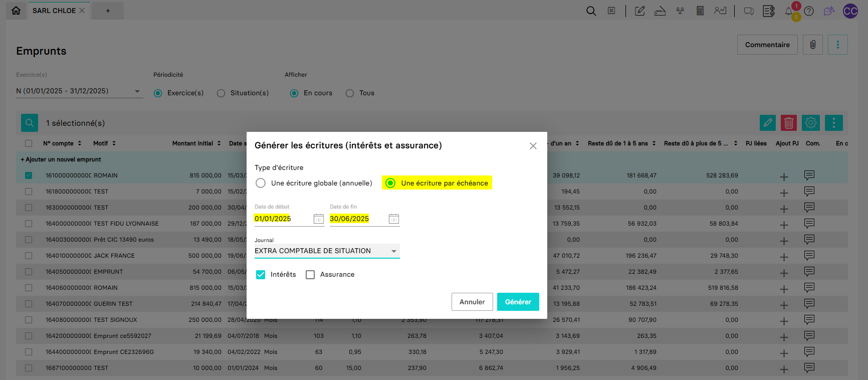
Task: Click the Générer button
Action: (x=518, y=302)
